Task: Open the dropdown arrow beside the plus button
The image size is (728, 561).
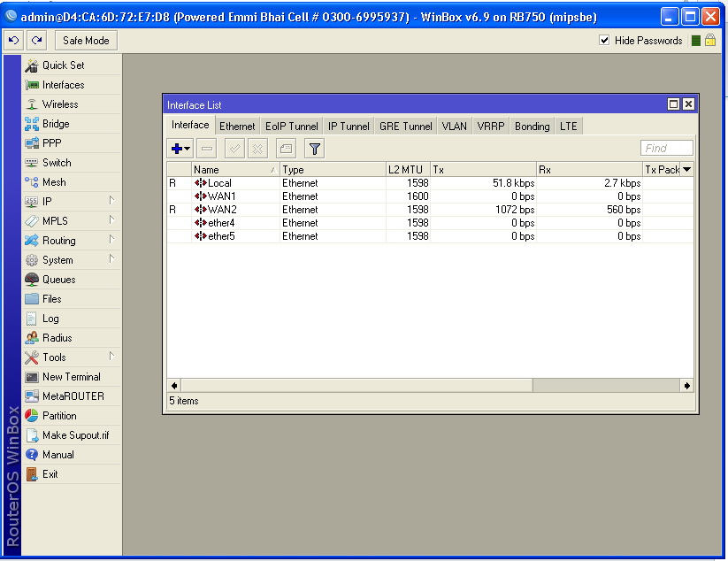Action: [186, 148]
